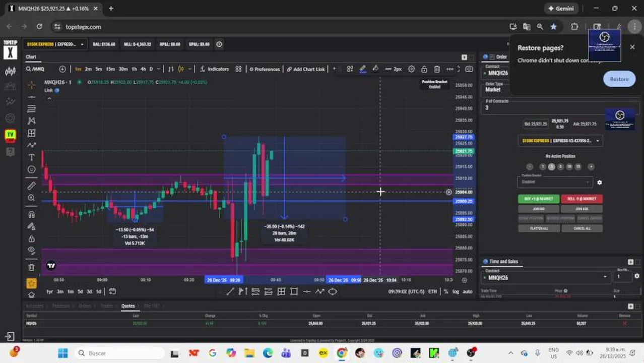This screenshot has height=363, width=644.
Task: Open the favorites star toolbar
Action: 31,283
